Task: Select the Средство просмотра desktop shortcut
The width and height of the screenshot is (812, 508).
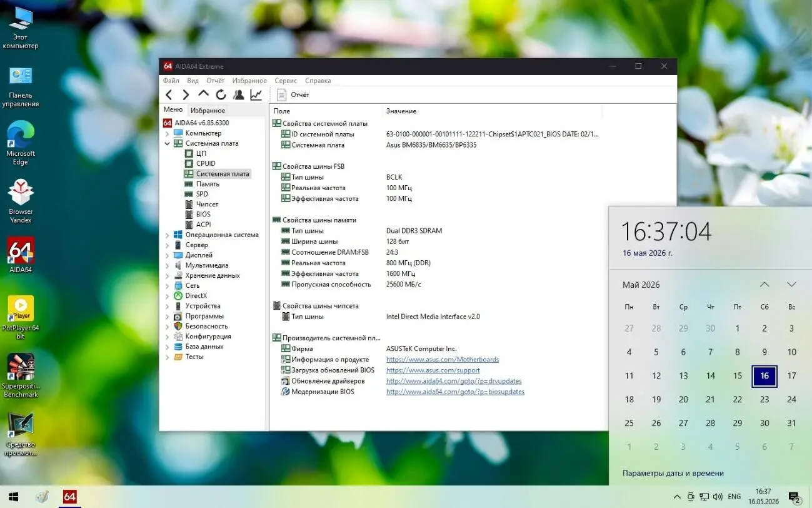Action: coord(21,434)
